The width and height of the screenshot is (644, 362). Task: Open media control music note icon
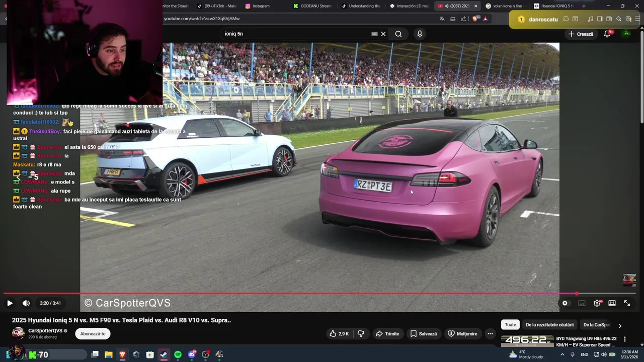tap(590, 19)
